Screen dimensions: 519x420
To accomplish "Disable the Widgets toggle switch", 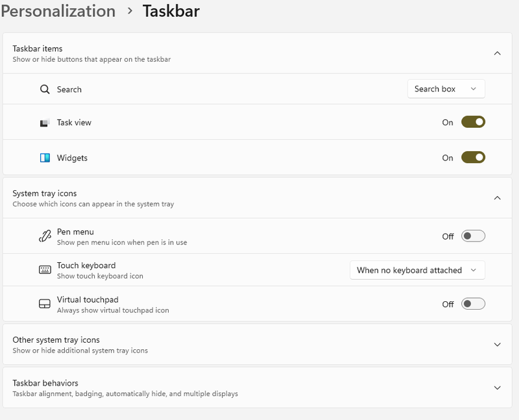I will (473, 157).
